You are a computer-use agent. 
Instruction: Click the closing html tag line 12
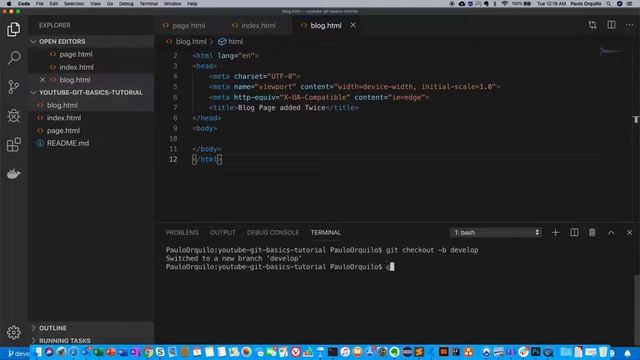click(207, 160)
